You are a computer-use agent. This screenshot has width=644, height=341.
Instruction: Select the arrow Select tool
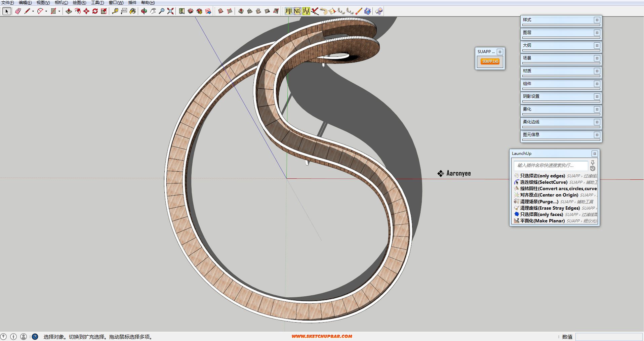click(x=6, y=11)
